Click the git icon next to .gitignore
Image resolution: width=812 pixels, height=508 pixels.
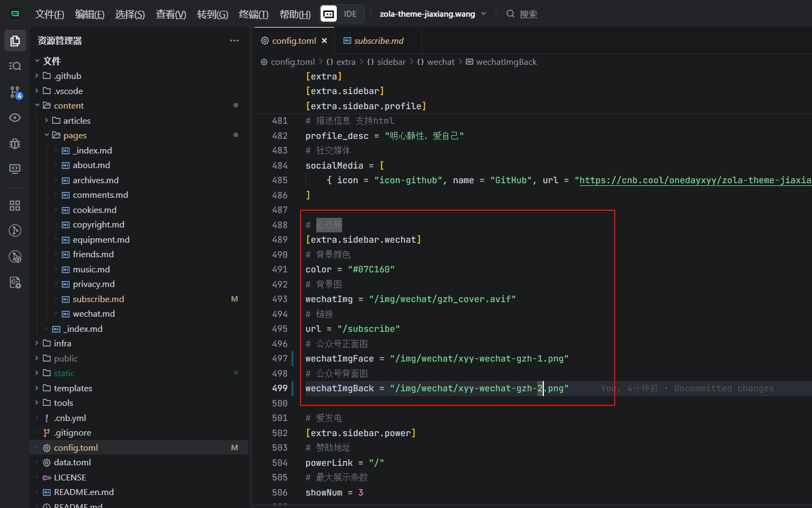46,433
